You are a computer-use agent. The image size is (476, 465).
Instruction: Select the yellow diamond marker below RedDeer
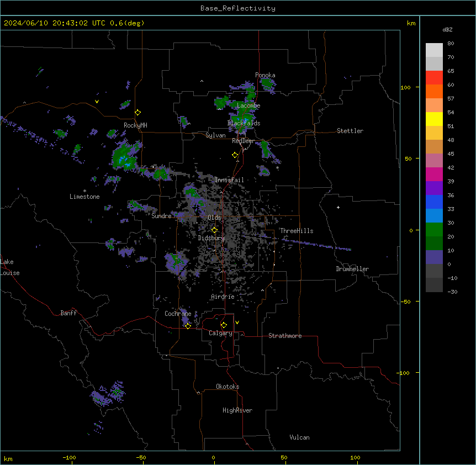(x=235, y=155)
